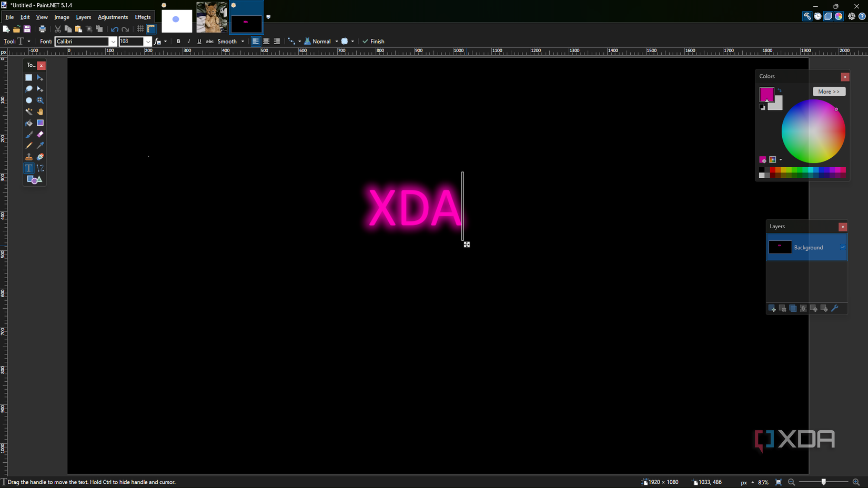868x488 pixels.
Task: Open the Effects menu
Action: (143, 17)
